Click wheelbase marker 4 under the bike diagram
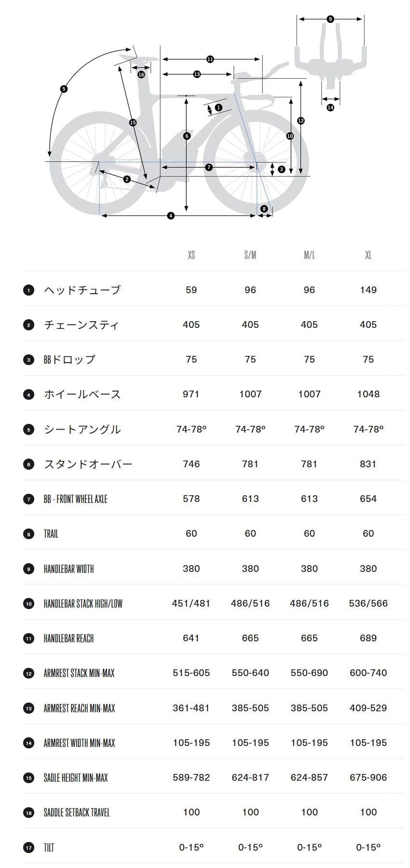Viewport: 410px width, 868px height. click(x=170, y=216)
